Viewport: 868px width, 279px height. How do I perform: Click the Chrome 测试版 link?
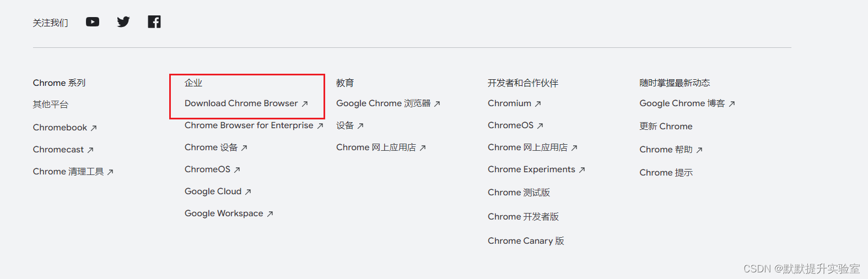pos(519,193)
